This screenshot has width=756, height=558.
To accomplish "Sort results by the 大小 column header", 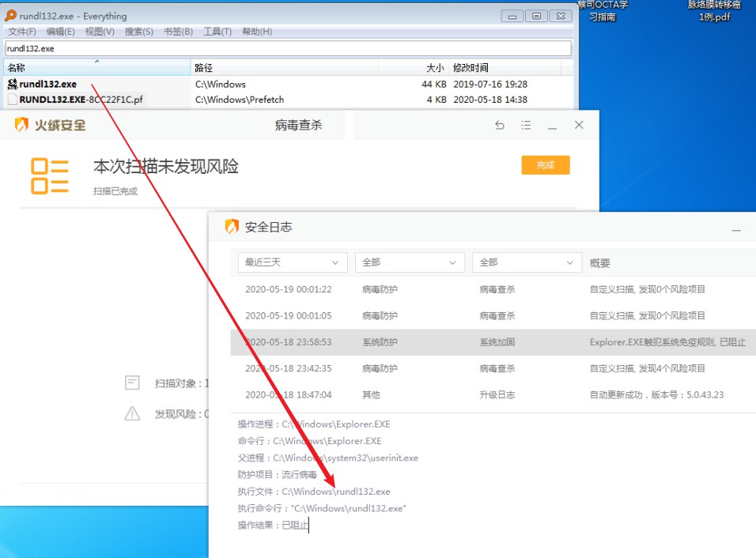I will point(414,67).
